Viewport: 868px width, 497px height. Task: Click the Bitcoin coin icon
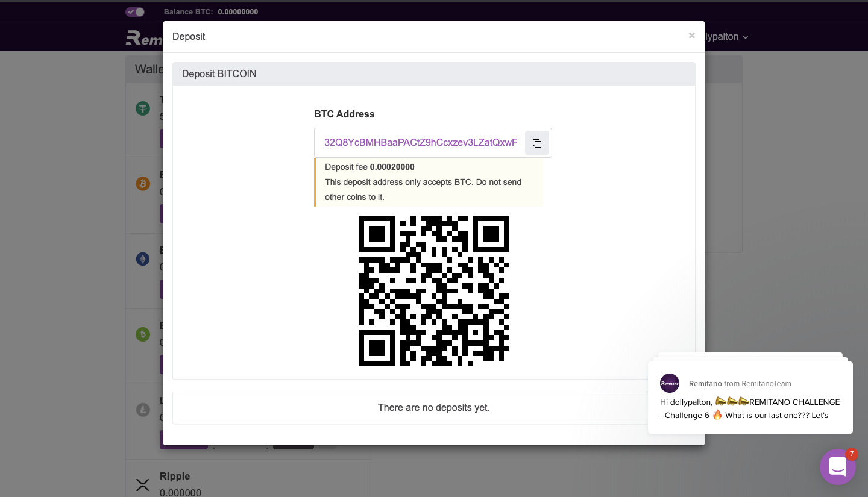click(143, 184)
